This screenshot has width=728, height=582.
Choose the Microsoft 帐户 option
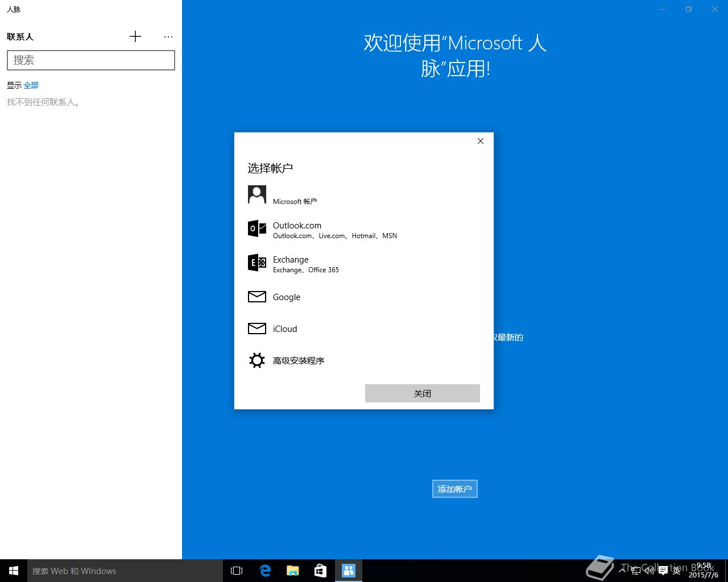pyautogui.click(x=364, y=195)
